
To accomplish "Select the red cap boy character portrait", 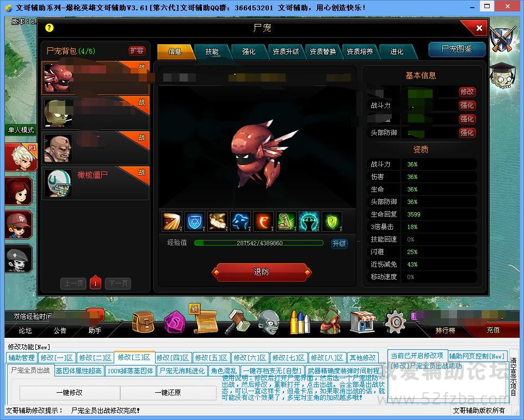I will tap(19, 225).
